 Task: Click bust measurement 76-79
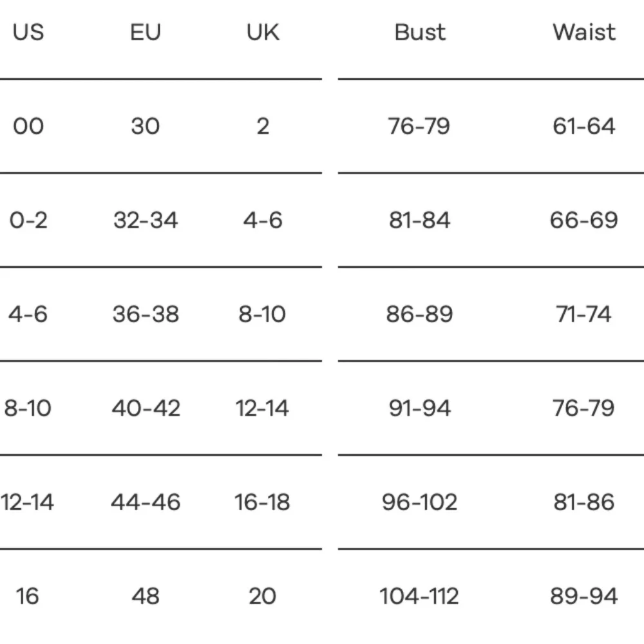[x=419, y=126]
